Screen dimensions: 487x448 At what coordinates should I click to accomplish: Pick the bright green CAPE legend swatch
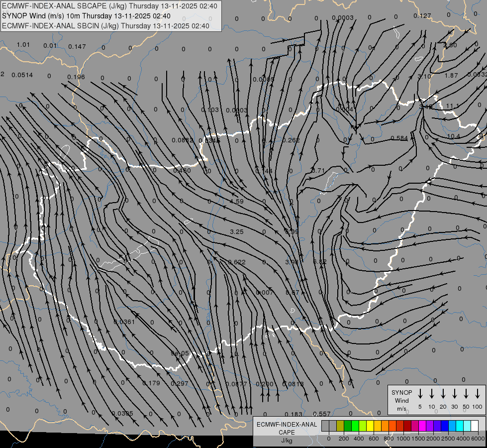point(355,426)
